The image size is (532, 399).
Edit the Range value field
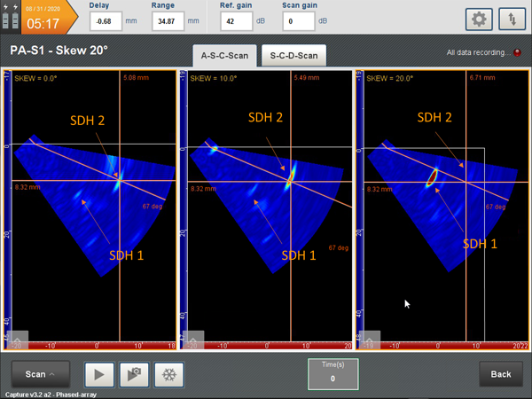168,21
